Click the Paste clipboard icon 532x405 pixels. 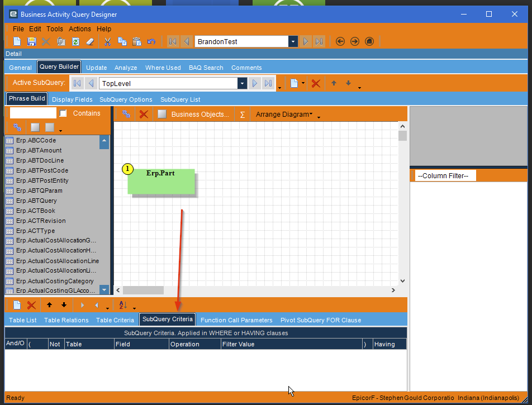[x=137, y=41]
